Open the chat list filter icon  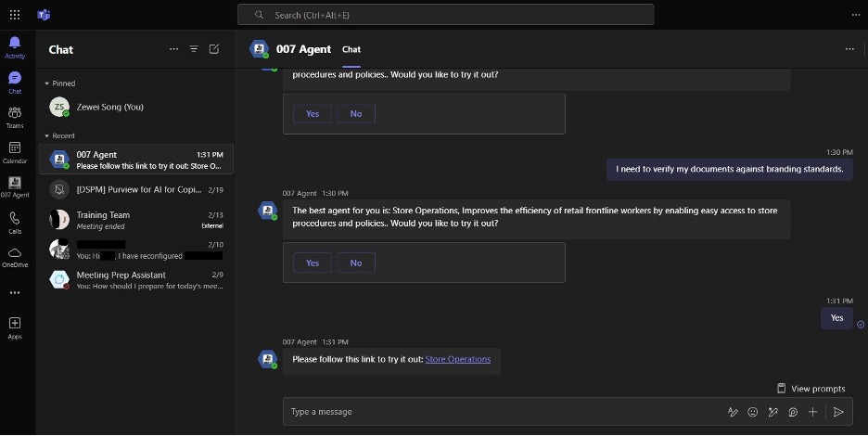(194, 49)
